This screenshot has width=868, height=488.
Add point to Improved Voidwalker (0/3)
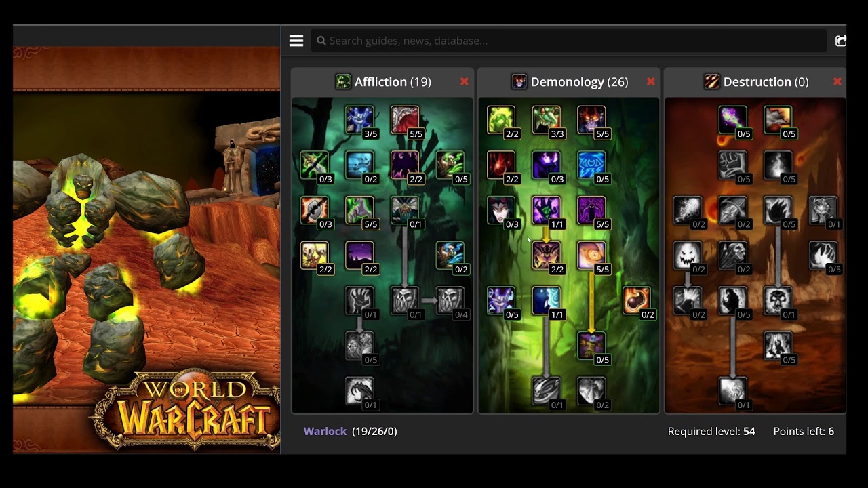click(x=547, y=165)
